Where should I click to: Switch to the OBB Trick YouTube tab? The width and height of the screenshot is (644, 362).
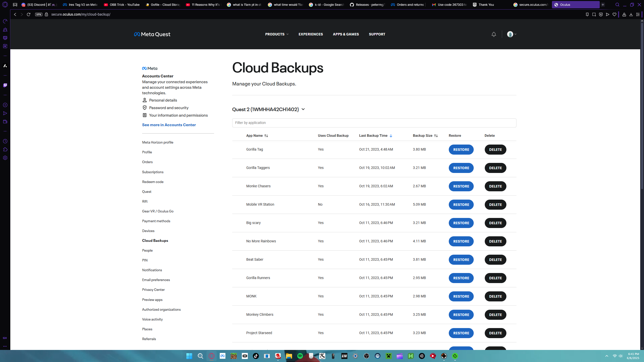[122, 5]
